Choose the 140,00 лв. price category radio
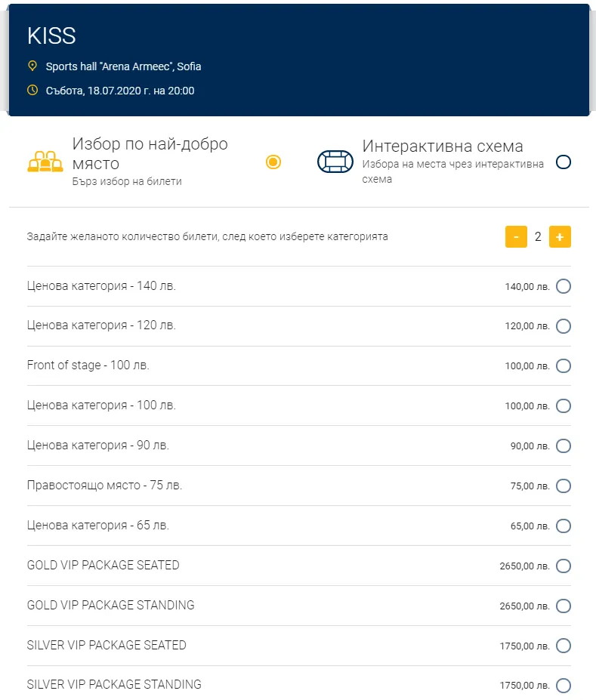The image size is (596, 700). [x=564, y=286]
